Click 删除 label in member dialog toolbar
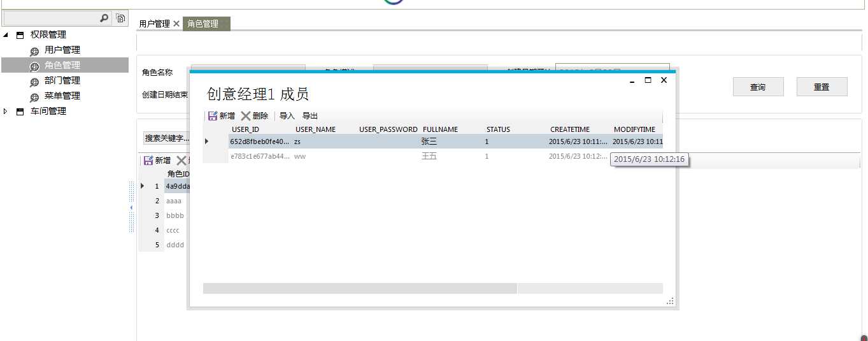The height and width of the screenshot is (341, 868). click(x=260, y=116)
